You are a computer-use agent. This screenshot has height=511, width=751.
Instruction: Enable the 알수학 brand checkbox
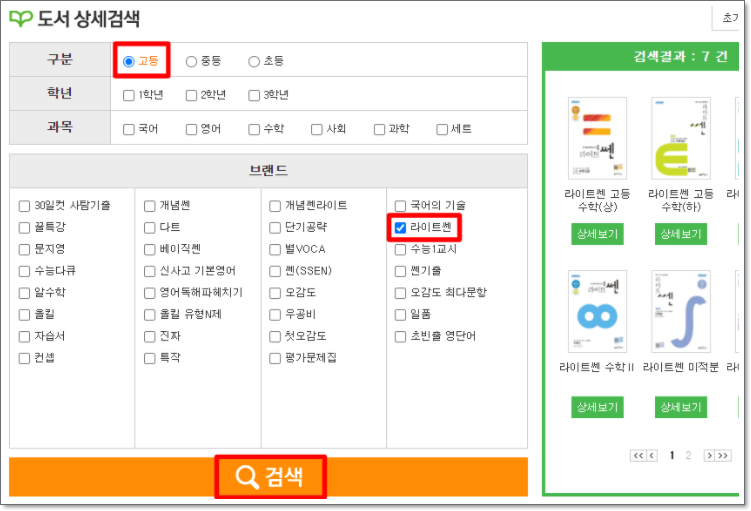(24, 293)
